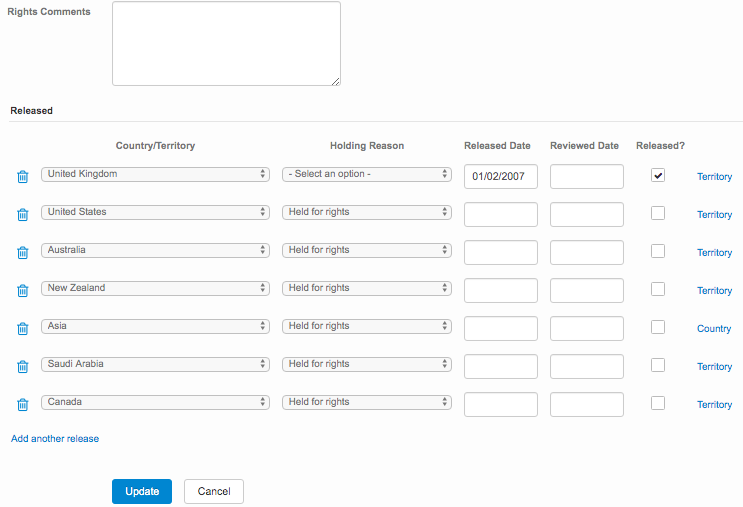Cancel the form changes
The height and width of the screenshot is (507, 743).
pyautogui.click(x=214, y=491)
